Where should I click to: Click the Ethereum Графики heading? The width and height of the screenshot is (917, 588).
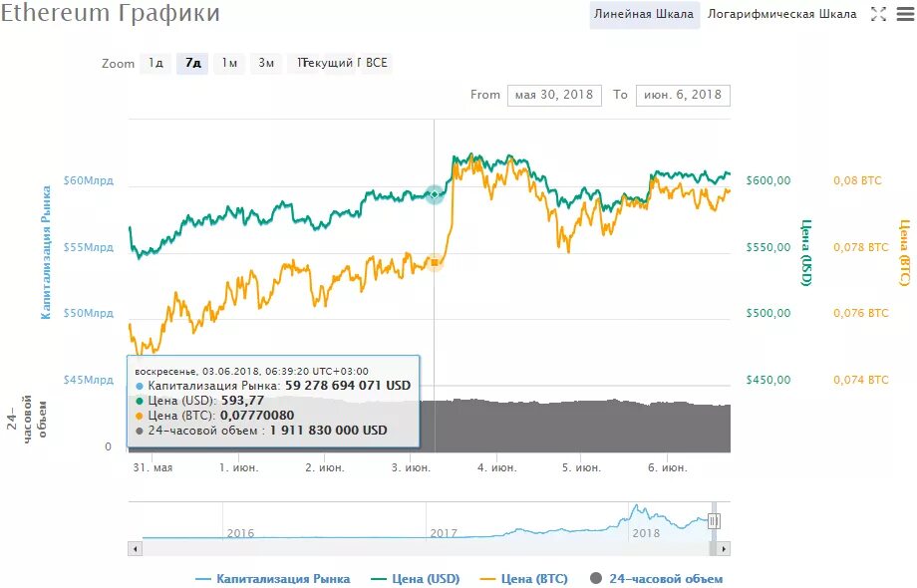pos(110,13)
